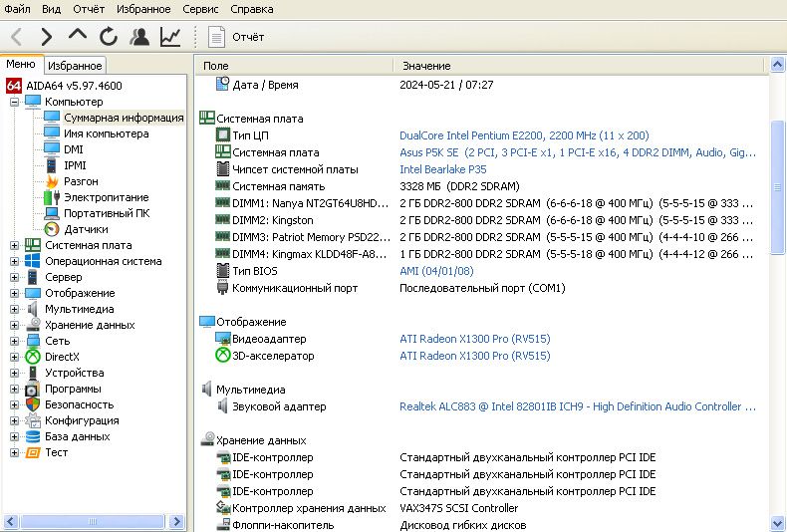Screen dimensions: 787x532
Task: Click the Программы tree icon
Action: 33,389
